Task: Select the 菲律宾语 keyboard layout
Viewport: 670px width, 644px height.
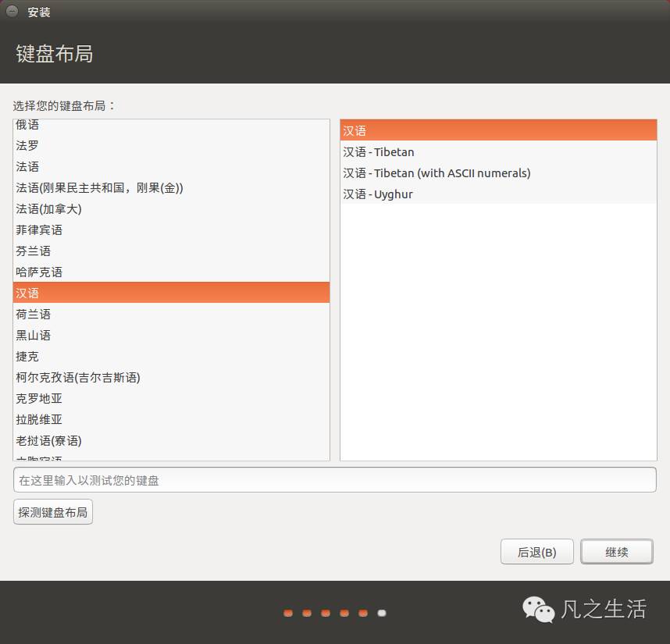Action: click(x=39, y=229)
